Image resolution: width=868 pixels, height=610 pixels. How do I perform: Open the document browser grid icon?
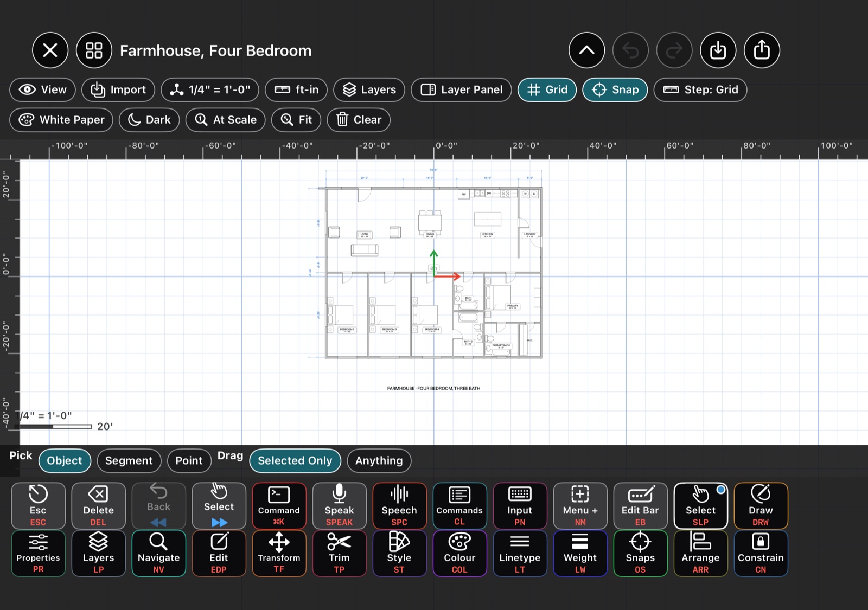(x=94, y=50)
